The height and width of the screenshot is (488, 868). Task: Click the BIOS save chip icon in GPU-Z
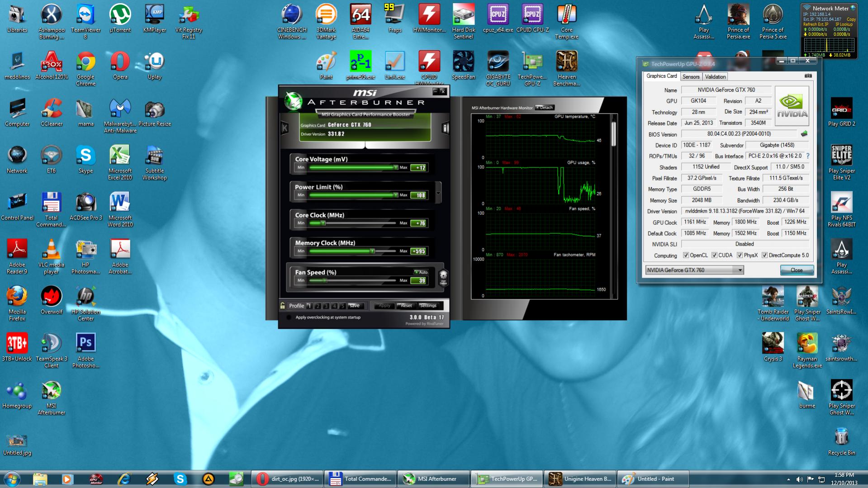coord(804,134)
